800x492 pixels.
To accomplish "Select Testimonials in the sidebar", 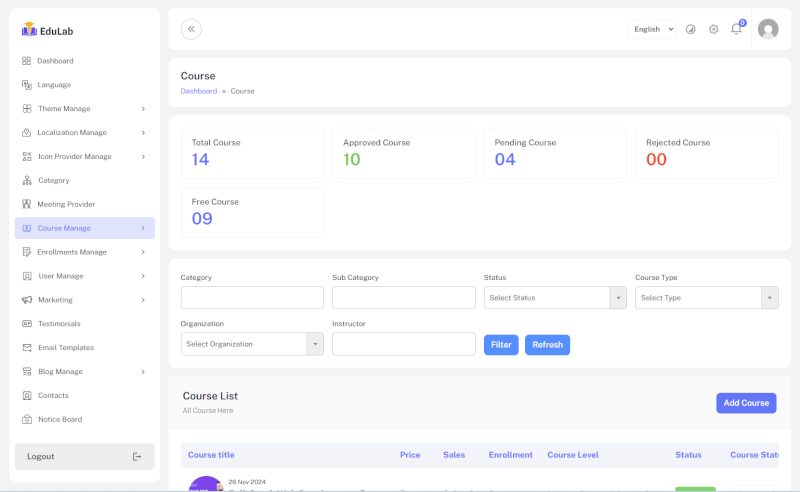I will [59, 324].
